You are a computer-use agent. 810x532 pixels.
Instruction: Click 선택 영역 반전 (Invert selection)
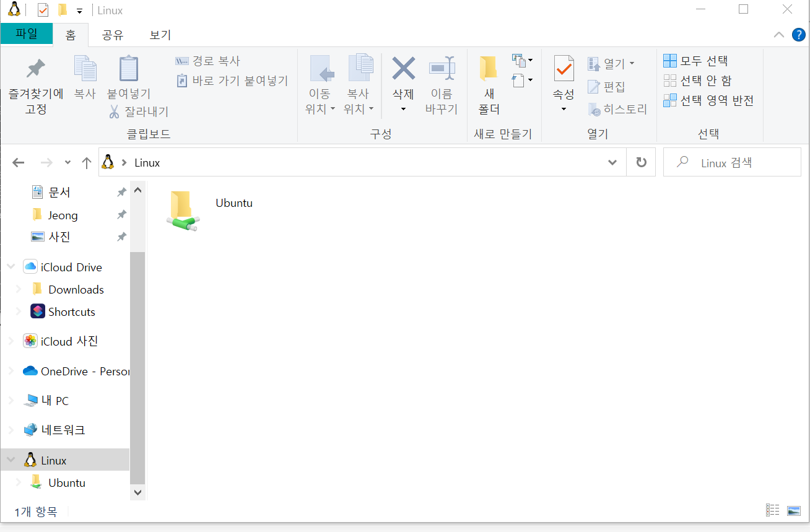[708, 100]
